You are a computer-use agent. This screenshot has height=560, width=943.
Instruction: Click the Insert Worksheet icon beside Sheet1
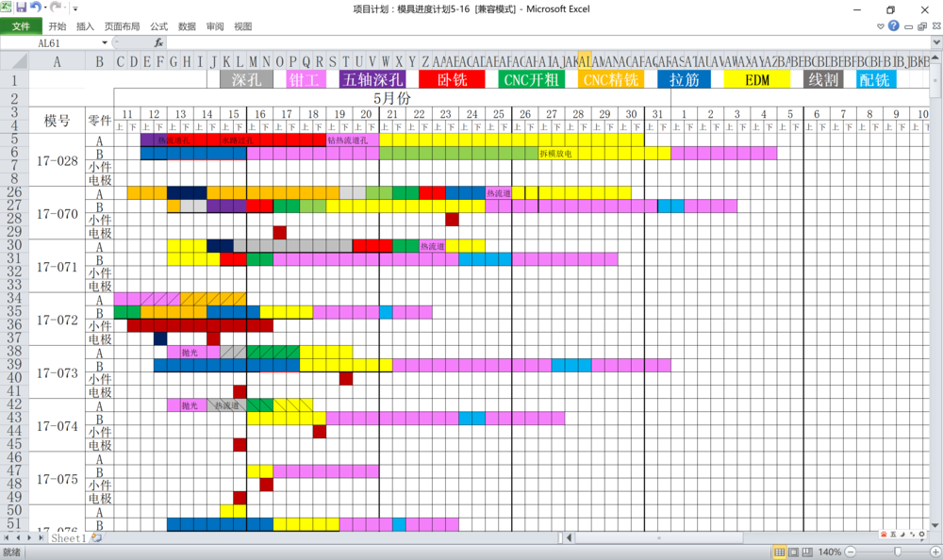pyautogui.click(x=96, y=538)
